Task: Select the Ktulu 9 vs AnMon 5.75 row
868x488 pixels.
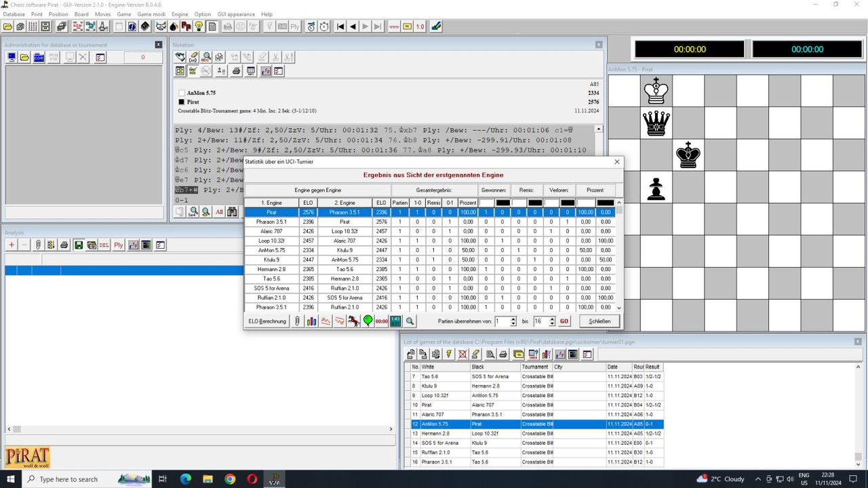Action: (x=430, y=260)
